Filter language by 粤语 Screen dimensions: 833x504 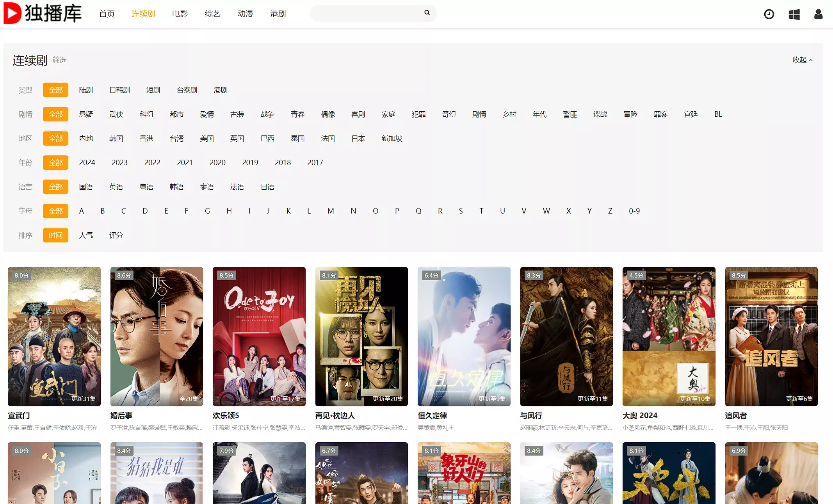(146, 187)
